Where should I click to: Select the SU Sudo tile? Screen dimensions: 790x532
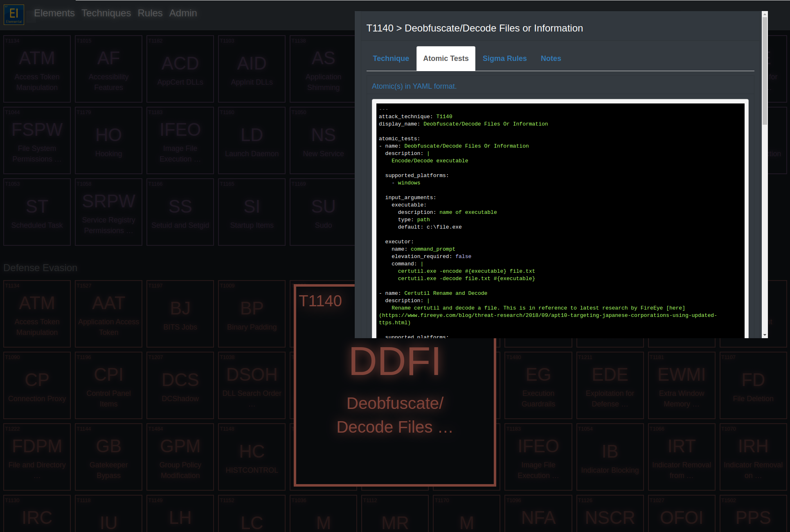(x=323, y=212)
